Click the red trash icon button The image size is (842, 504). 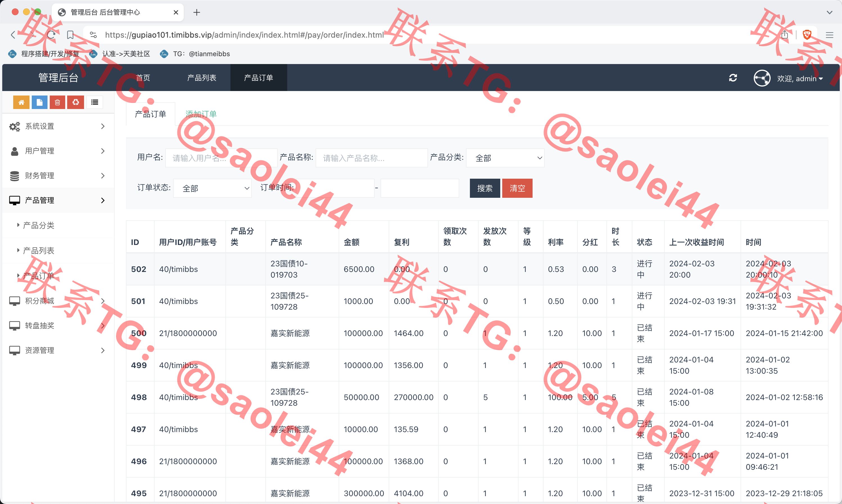pos(57,102)
